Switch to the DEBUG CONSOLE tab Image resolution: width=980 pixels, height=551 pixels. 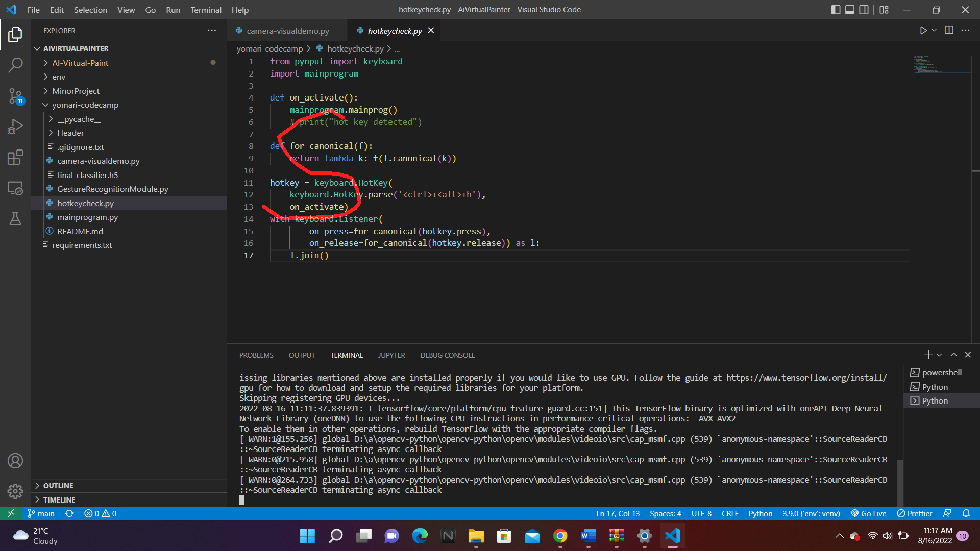pos(448,355)
